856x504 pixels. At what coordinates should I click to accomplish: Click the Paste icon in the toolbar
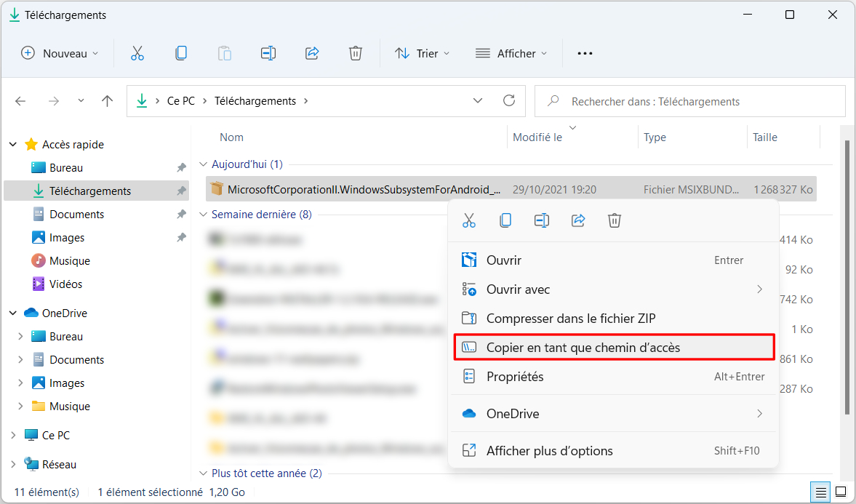pos(225,53)
